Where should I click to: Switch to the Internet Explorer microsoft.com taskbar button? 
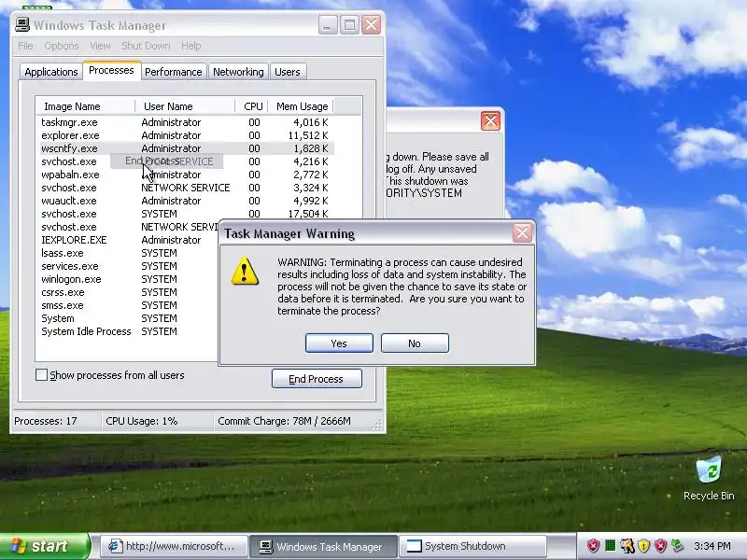click(175, 546)
